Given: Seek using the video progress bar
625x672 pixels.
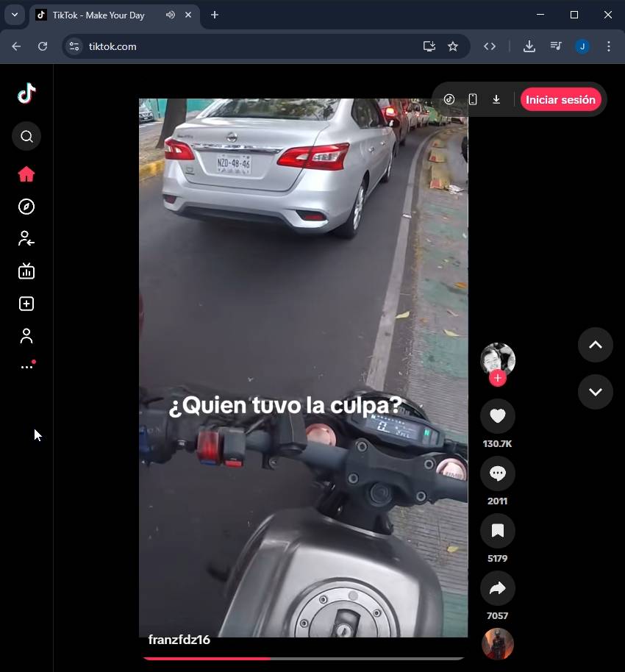Looking at the screenshot, I should [303, 658].
